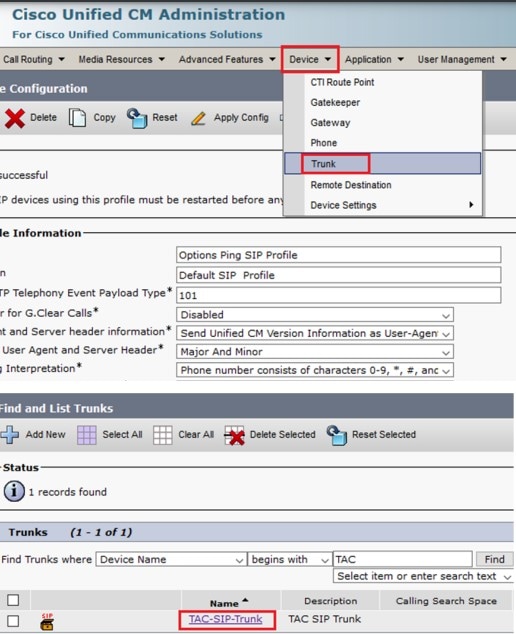This screenshot has height=634, width=516.
Task: Tick the checkbox for TAC-SIP-Trunk row
Action: pyautogui.click(x=13, y=621)
